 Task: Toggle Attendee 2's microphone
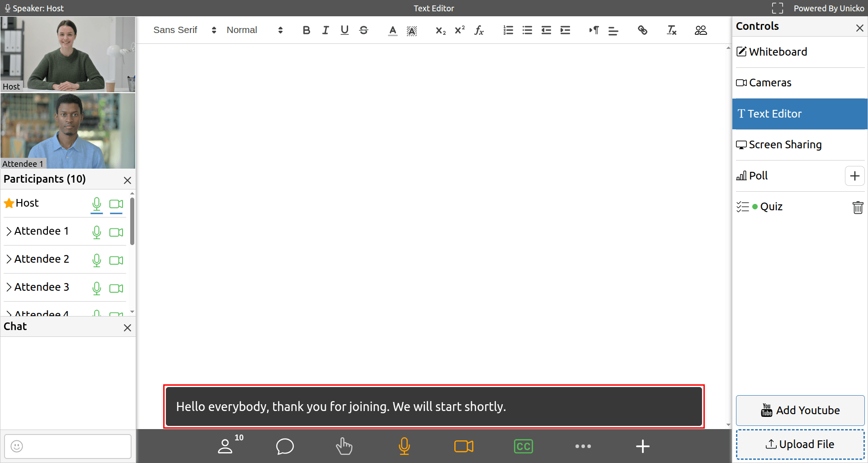tap(97, 260)
